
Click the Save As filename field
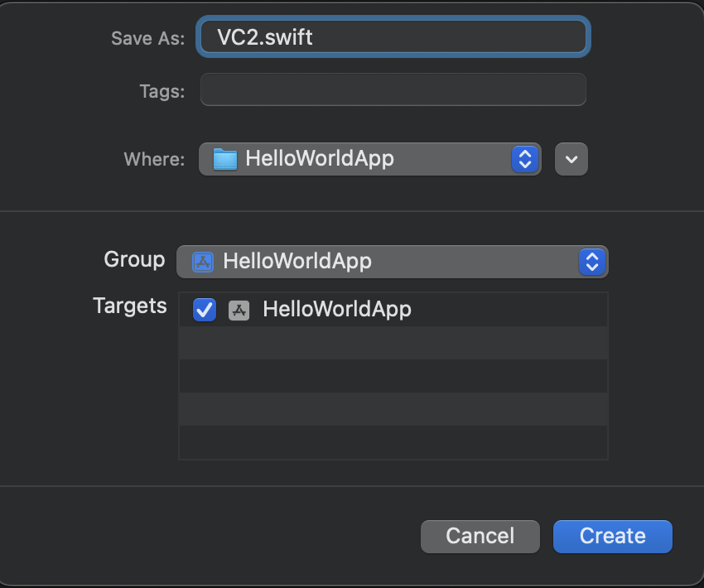coord(393,36)
